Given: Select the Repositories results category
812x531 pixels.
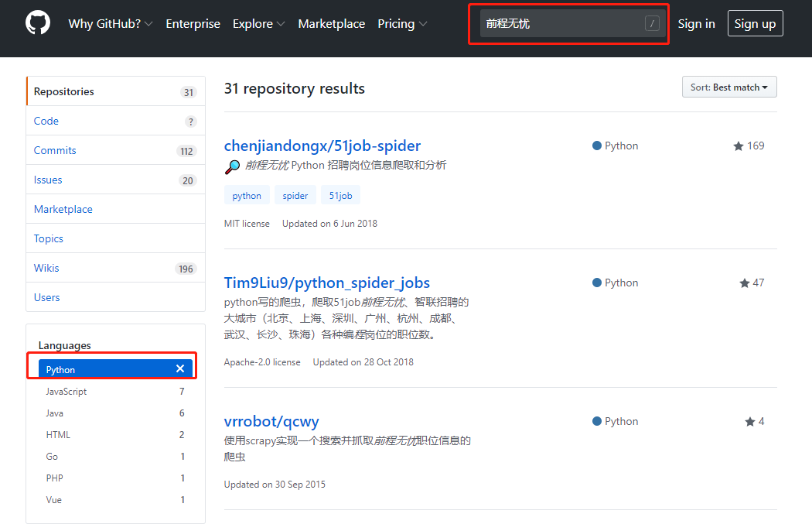Looking at the screenshot, I should (115, 91).
